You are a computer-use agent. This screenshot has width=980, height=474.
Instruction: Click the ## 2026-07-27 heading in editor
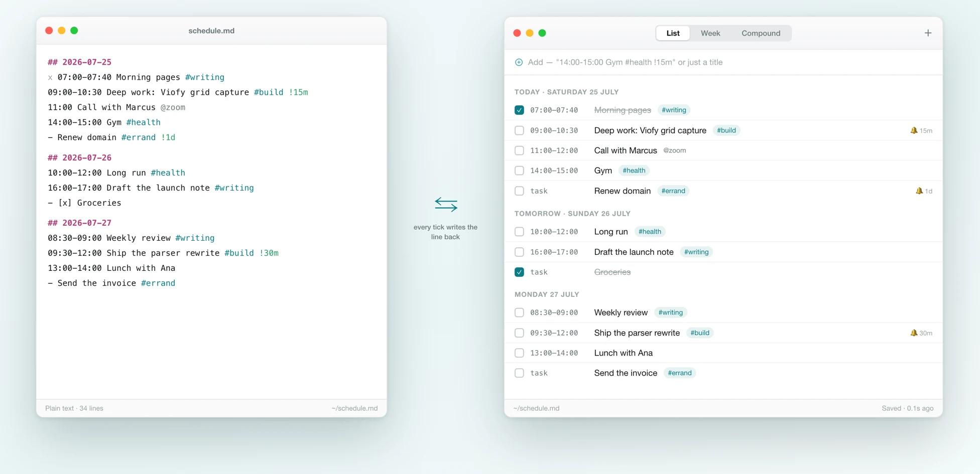click(79, 223)
